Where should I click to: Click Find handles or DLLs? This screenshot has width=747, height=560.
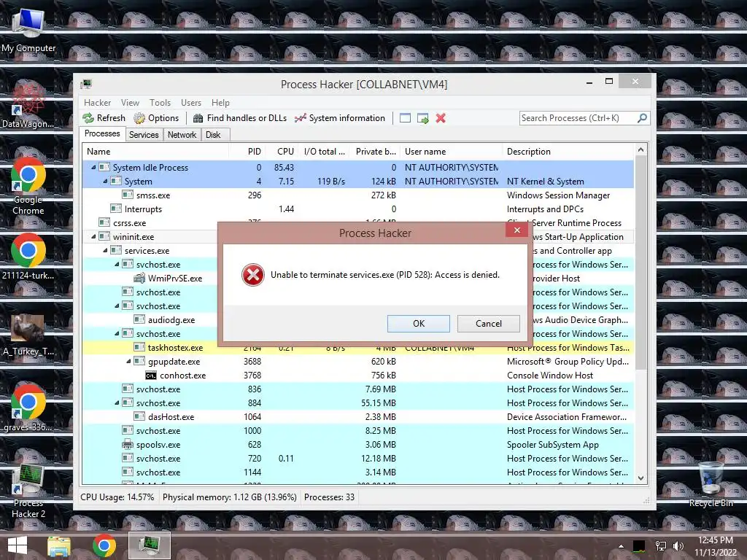click(x=239, y=118)
